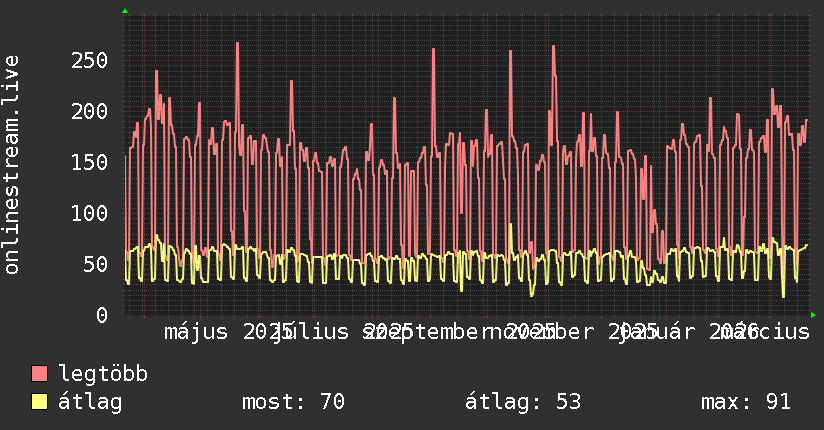Click the onlinestream.live vertical axis title
824x430 pixels.
tap(11, 165)
